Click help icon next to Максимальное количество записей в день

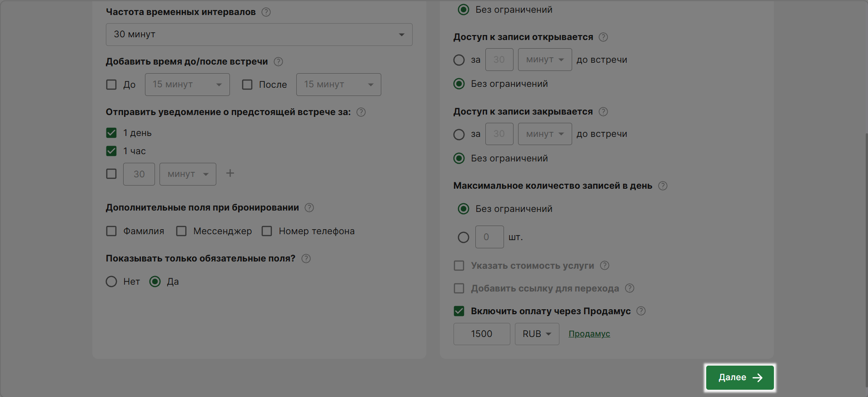click(x=663, y=186)
